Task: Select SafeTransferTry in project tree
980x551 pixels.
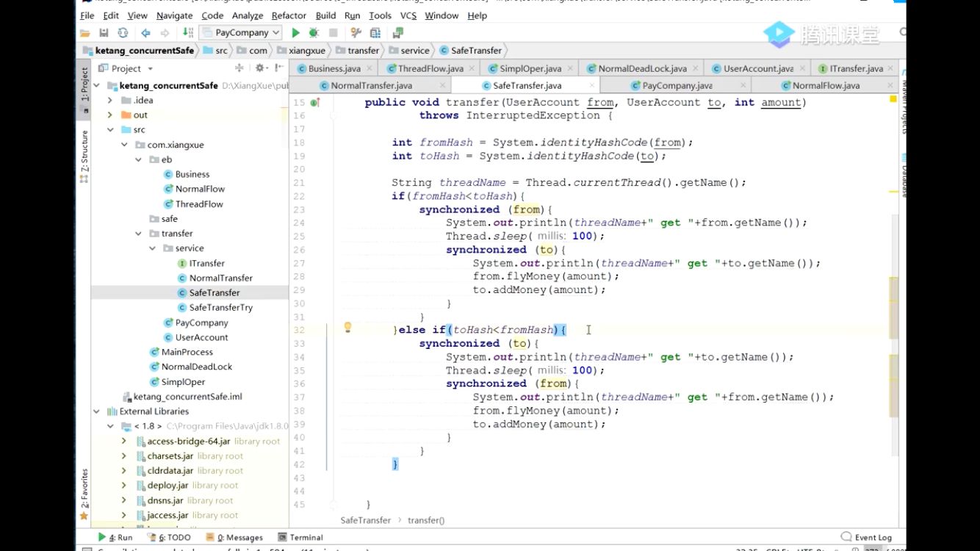Action: coord(220,308)
